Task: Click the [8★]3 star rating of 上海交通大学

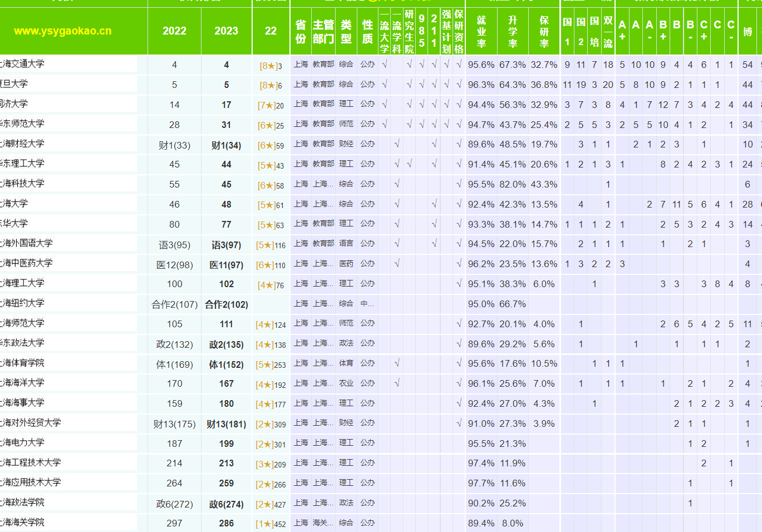Action: (x=271, y=64)
